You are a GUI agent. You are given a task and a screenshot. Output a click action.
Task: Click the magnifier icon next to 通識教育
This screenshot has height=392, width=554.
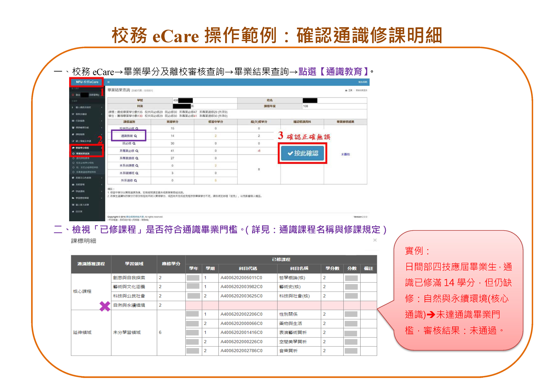pos(136,136)
